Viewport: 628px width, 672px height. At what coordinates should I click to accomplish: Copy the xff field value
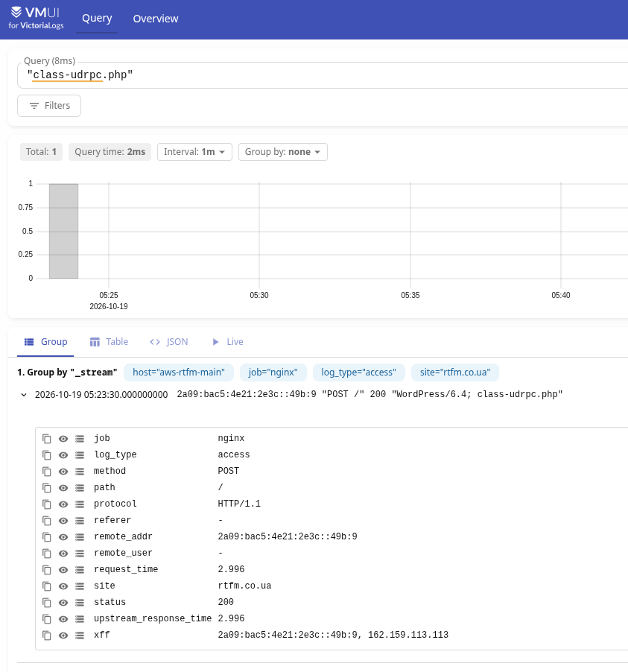click(x=46, y=635)
